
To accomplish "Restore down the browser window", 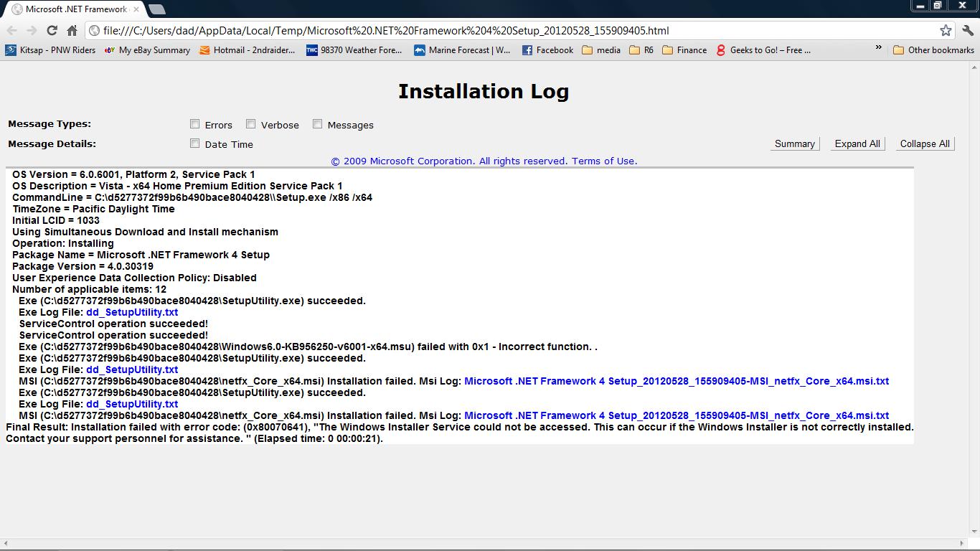I will 937,5.
